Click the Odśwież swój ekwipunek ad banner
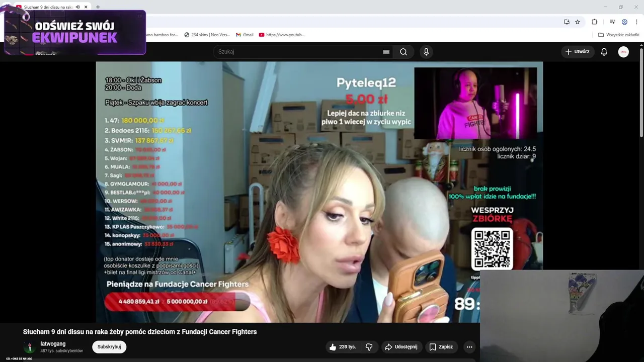 coord(75,32)
